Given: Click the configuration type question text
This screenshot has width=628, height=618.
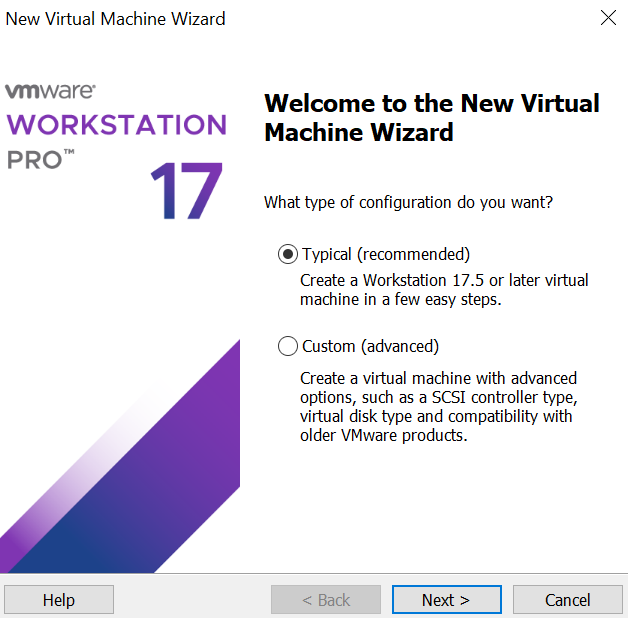Looking at the screenshot, I should [408, 202].
